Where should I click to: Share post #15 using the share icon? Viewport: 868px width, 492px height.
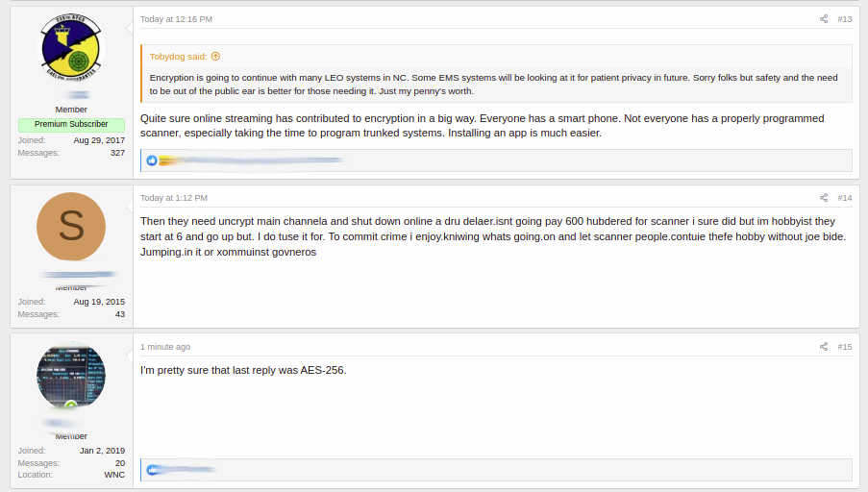tap(823, 347)
